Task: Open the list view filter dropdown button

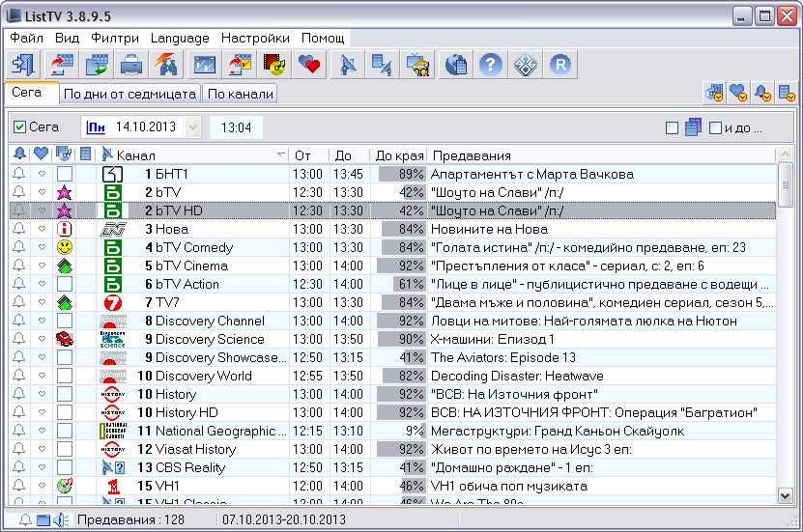Action: (x=787, y=93)
